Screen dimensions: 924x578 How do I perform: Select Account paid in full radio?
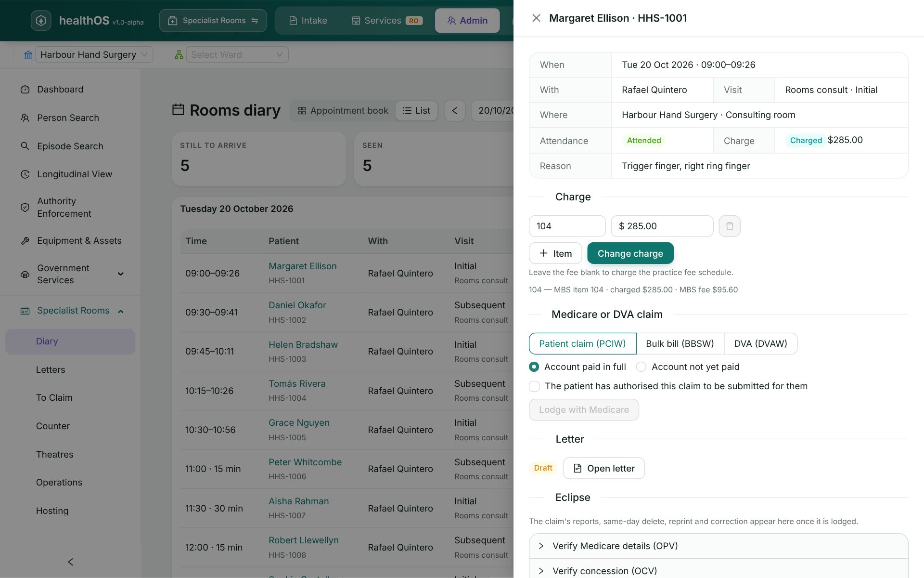point(534,367)
